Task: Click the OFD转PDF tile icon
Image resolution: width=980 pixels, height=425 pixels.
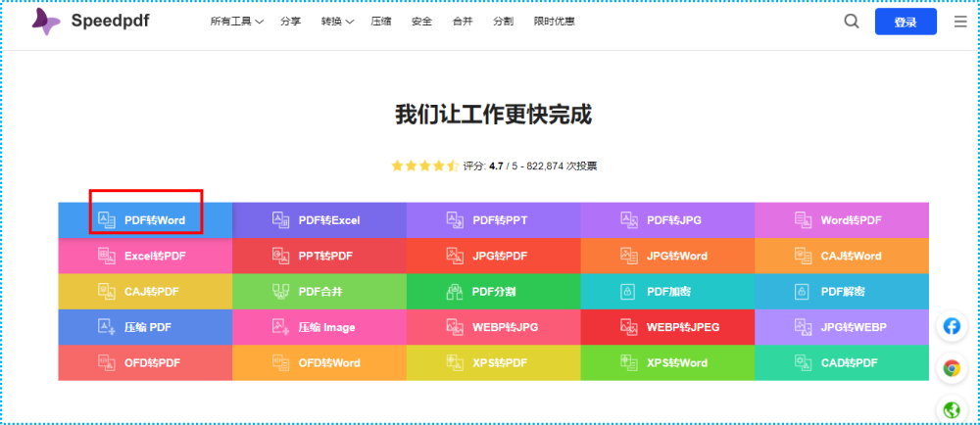Action: click(107, 362)
